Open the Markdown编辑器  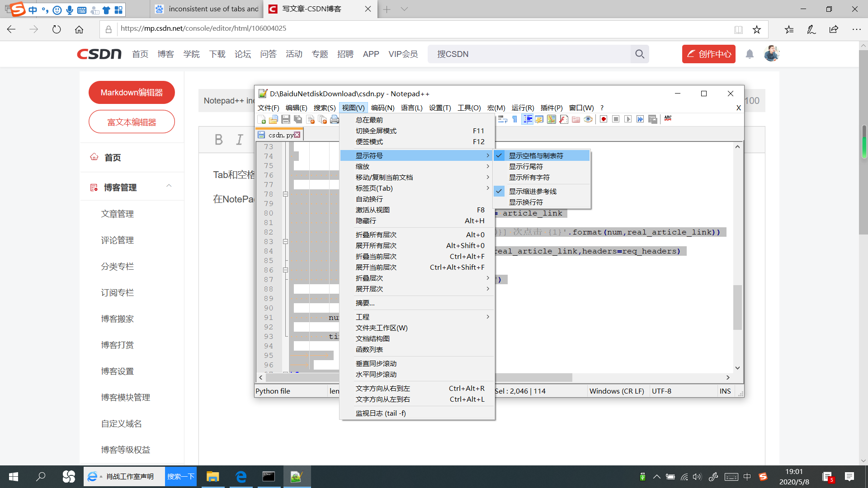[x=132, y=92]
